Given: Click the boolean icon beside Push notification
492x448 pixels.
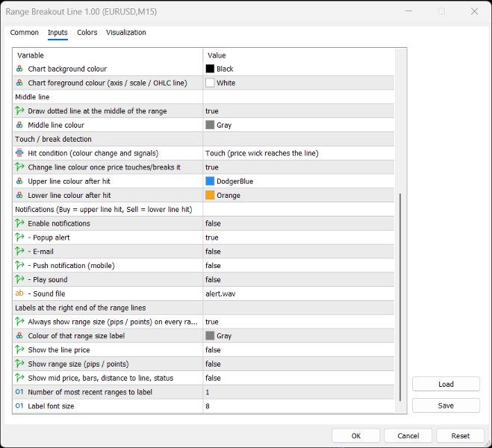Looking at the screenshot, I should click(x=19, y=265).
